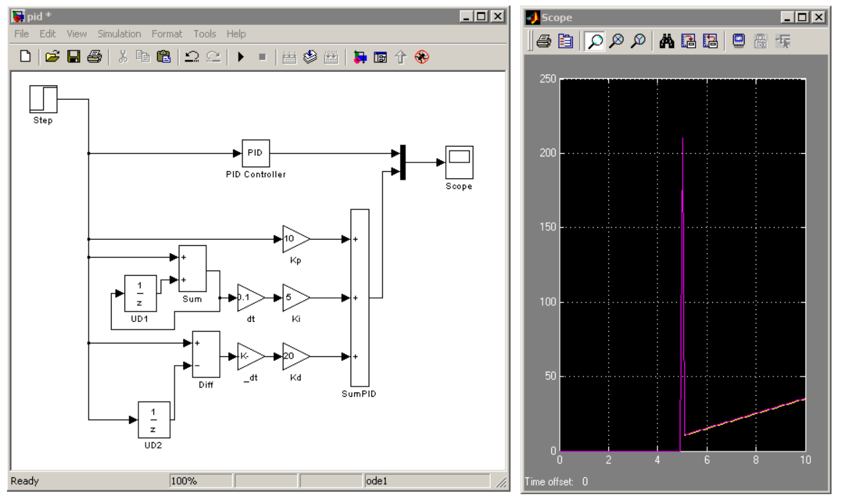
Task: Click the Save model floppy icon
Action: pyautogui.click(x=73, y=57)
